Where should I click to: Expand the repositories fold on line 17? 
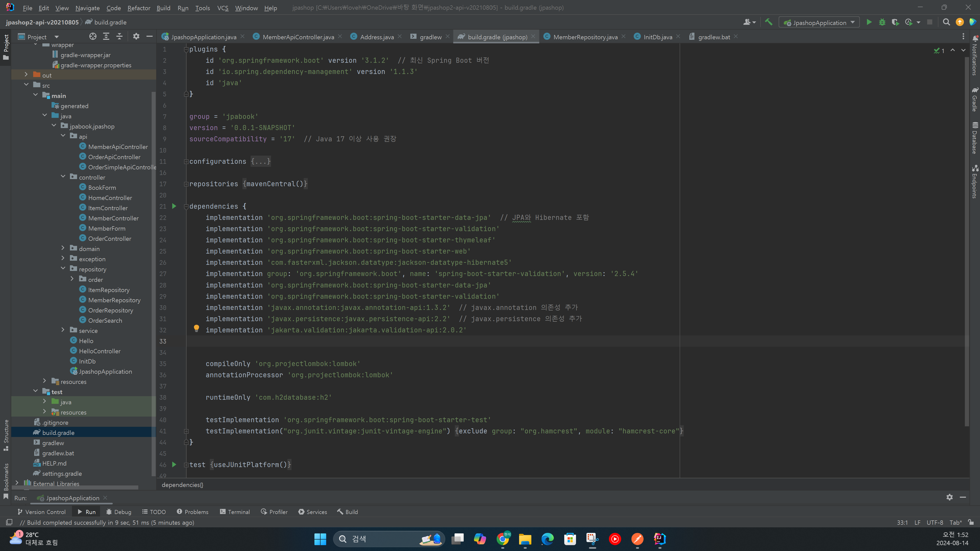(186, 184)
